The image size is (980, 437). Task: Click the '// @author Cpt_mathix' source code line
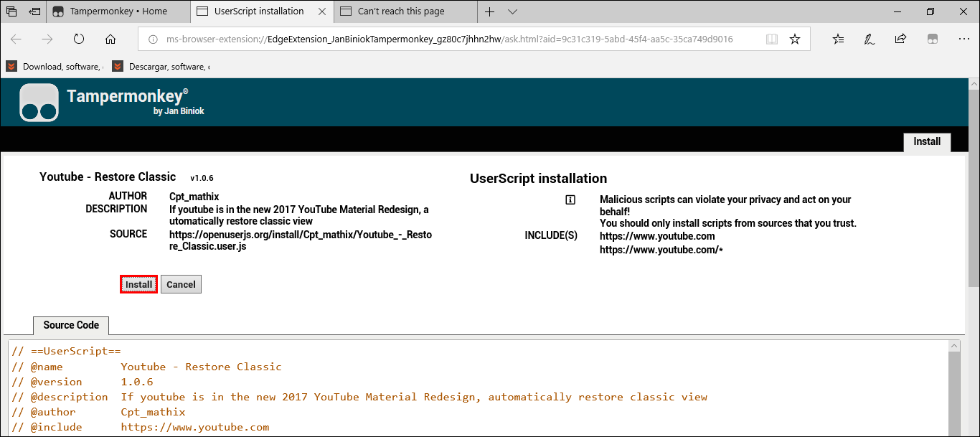point(98,412)
